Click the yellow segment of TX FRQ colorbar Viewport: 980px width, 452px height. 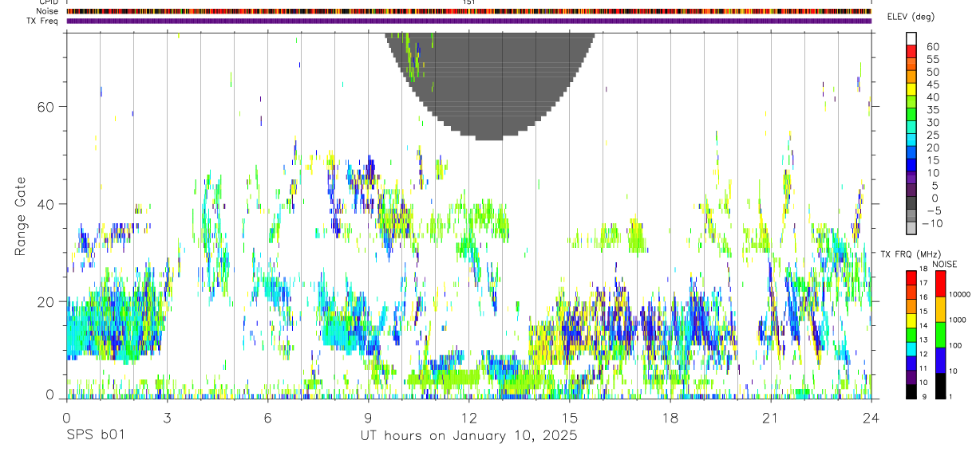point(911,320)
